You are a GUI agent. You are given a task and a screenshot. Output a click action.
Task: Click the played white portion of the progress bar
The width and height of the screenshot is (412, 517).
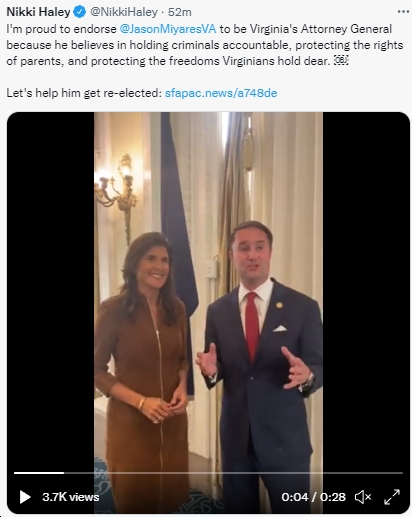click(x=39, y=473)
